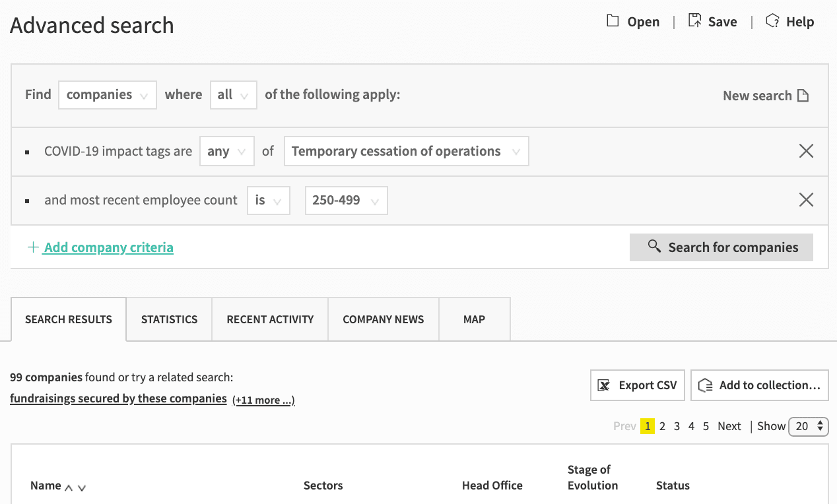837x504 pixels.
Task: Remove the employee count criterion
Action: pyautogui.click(x=806, y=200)
